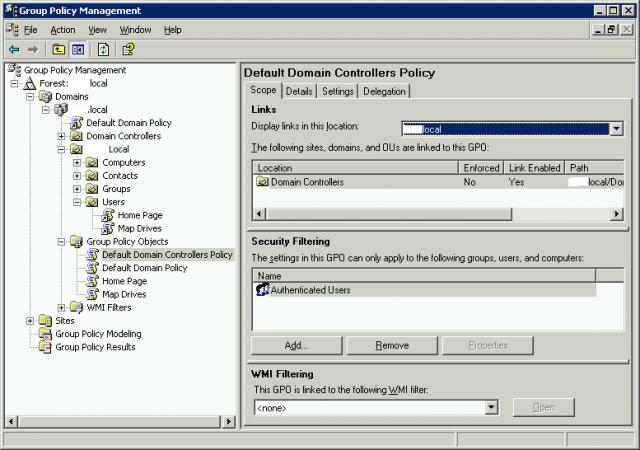Click the Domain Controllers folder icon in links table

tap(262, 181)
